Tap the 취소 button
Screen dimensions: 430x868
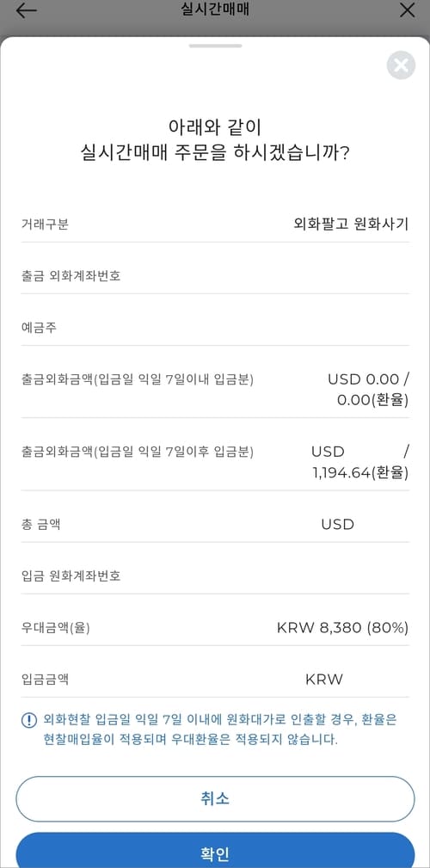[x=215, y=799]
